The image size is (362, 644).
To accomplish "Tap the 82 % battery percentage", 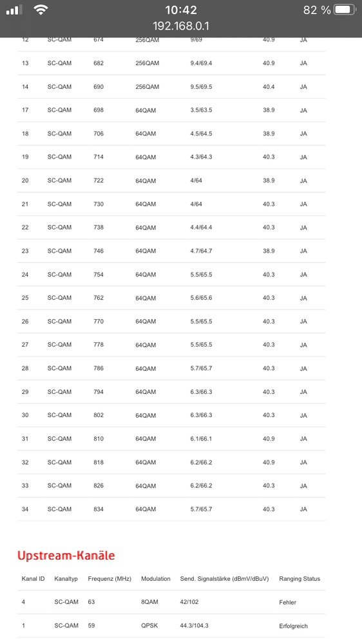I will [317, 10].
